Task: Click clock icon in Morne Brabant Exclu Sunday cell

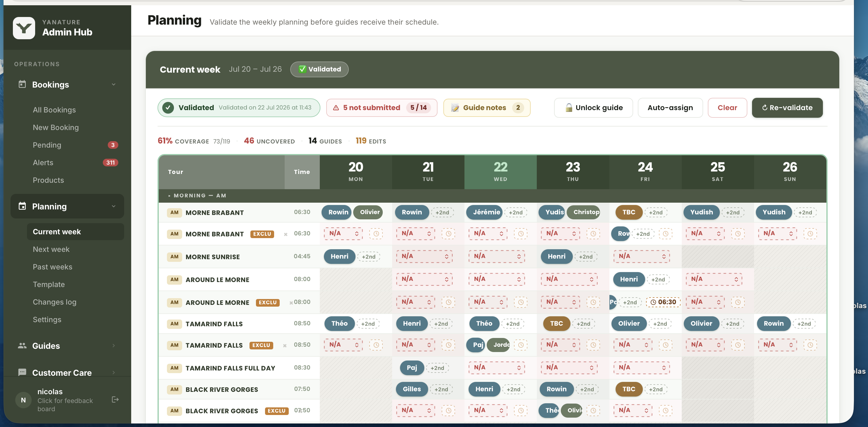Action: pos(810,233)
